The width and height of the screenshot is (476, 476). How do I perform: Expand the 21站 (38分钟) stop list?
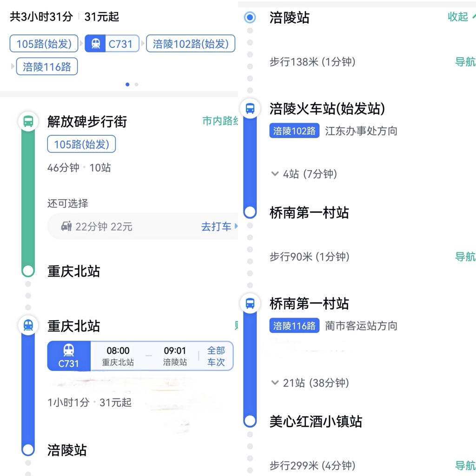310,383
